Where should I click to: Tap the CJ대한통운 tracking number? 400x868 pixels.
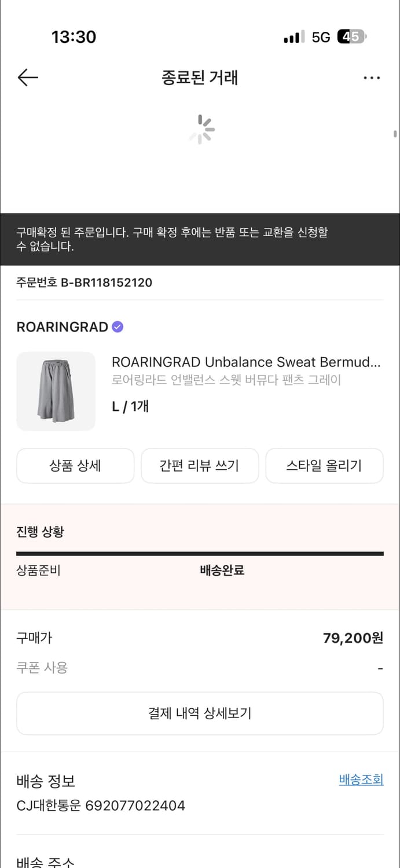100,806
